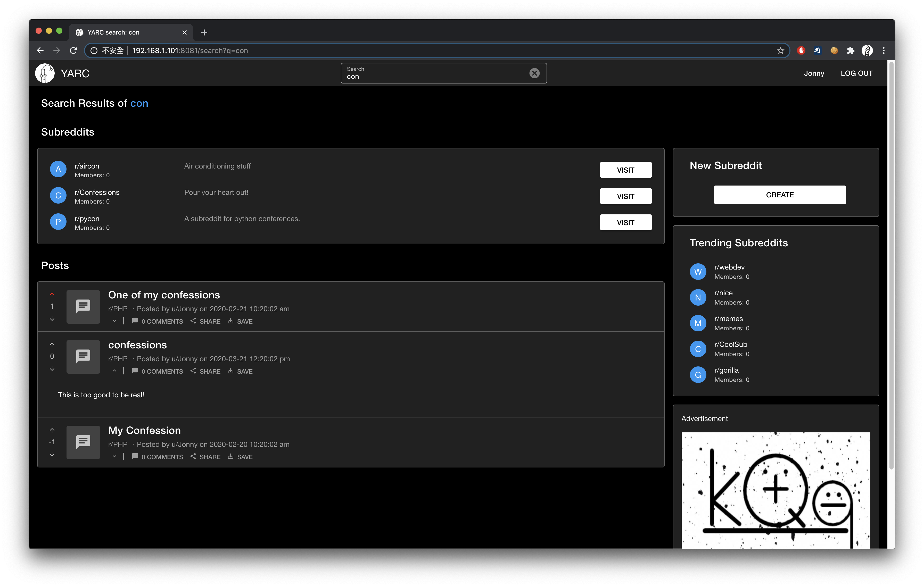
Task: Visit the r/pycon subreddit
Action: click(x=625, y=222)
